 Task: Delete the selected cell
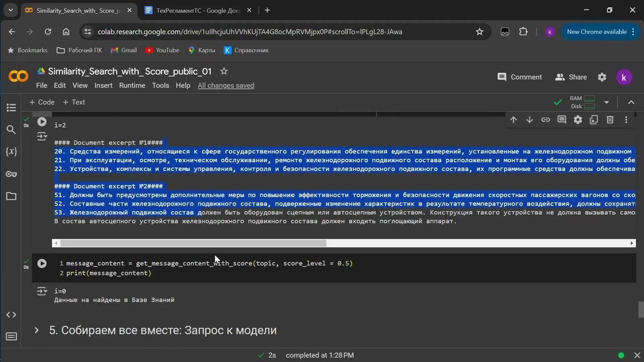pyautogui.click(x=610, y=120)
